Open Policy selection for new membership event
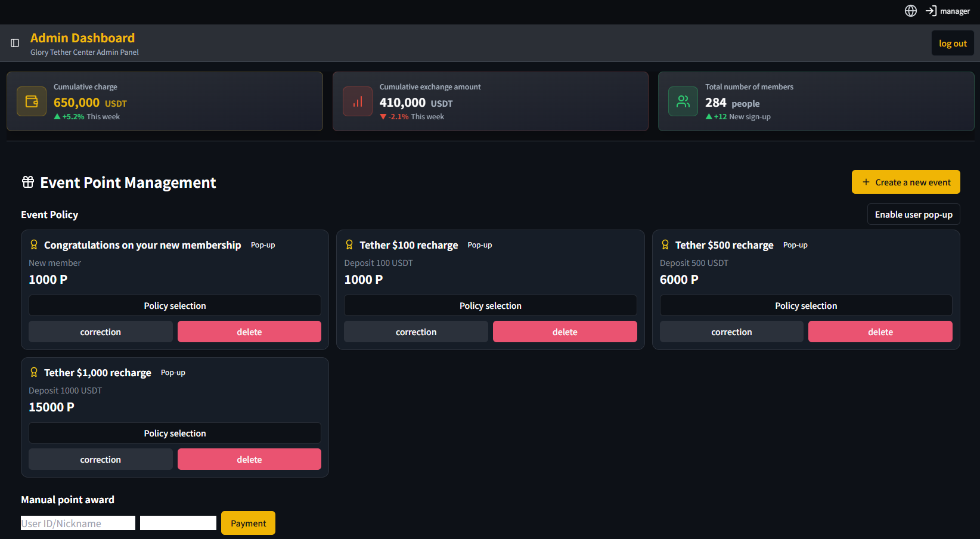The height and width of the screenshot is (539, 980). [x=175, y=306]
